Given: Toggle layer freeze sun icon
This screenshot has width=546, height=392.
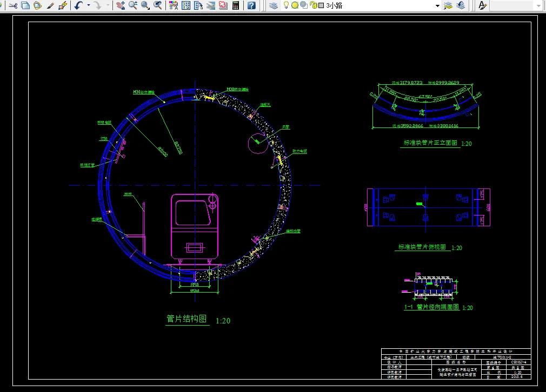Looking at the screenshot, I should (x=295, y=5).
